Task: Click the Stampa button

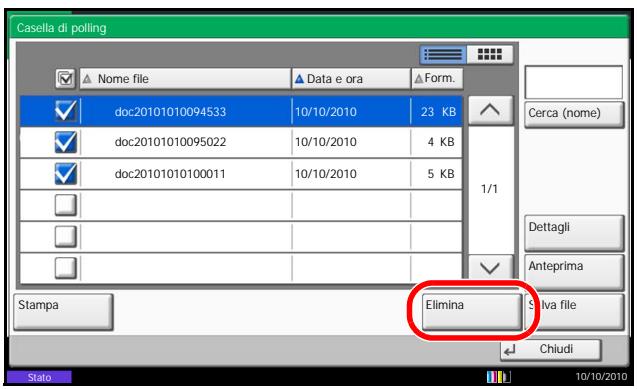Action: (63, 312)
